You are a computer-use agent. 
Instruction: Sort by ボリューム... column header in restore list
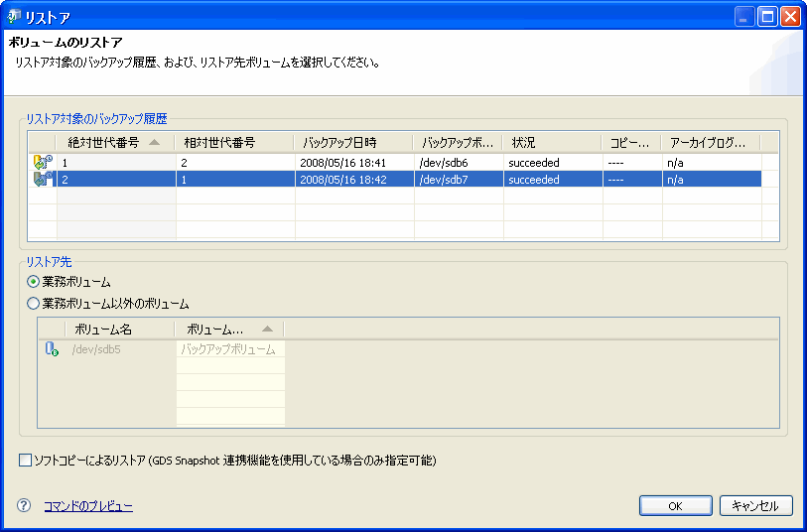pos(229,330)
